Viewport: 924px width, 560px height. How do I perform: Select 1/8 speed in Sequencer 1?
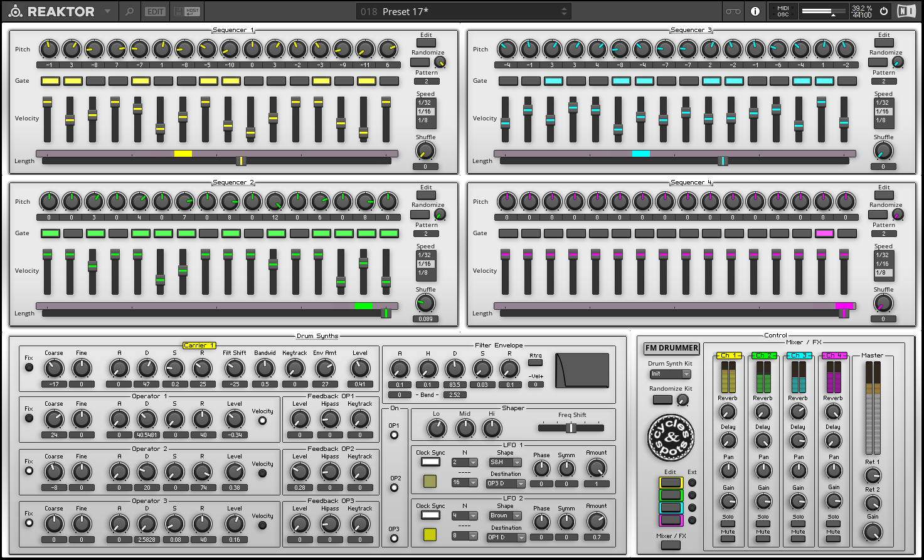(x=425, y=120)
